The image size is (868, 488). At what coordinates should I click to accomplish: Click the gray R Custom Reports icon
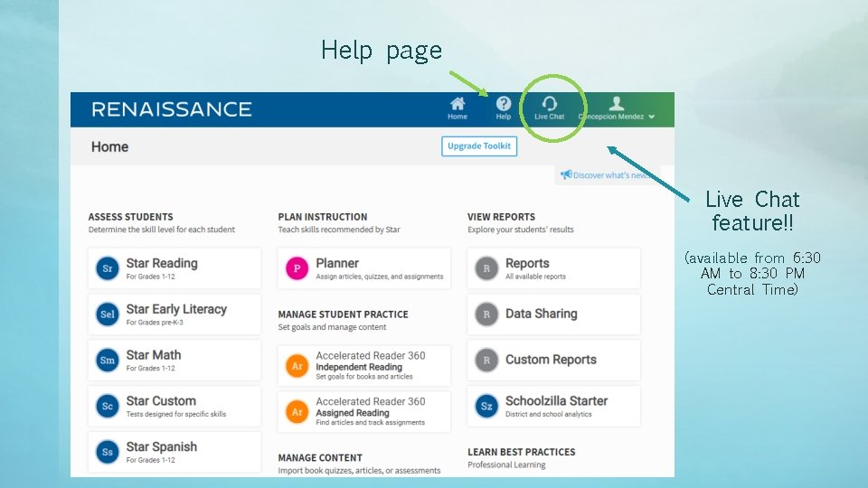coord(486,361)
